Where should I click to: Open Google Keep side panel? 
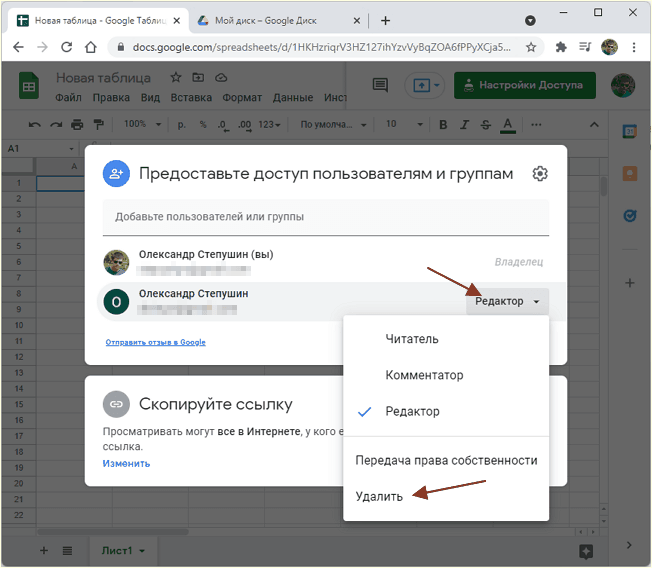630,173
